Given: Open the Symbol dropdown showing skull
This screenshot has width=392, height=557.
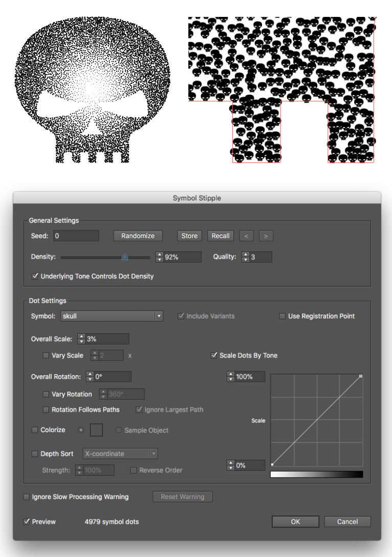Looking at the screenshot, I should coord(112,316).
